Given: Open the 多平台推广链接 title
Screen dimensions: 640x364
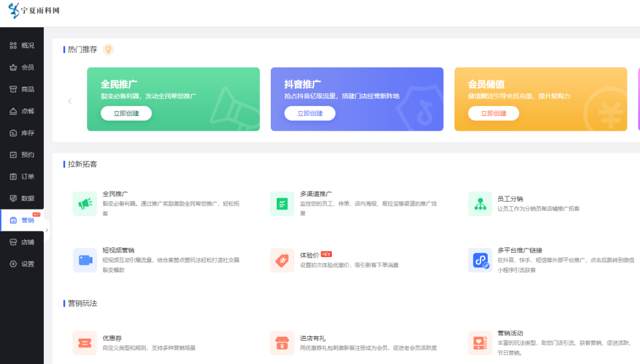Looking at the screenshot, I should tap(520, 250).
